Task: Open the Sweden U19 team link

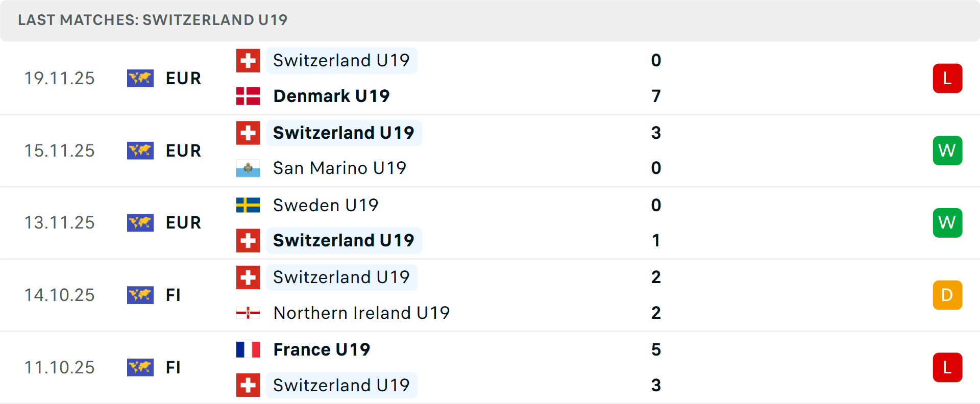Action: (326, 205)
